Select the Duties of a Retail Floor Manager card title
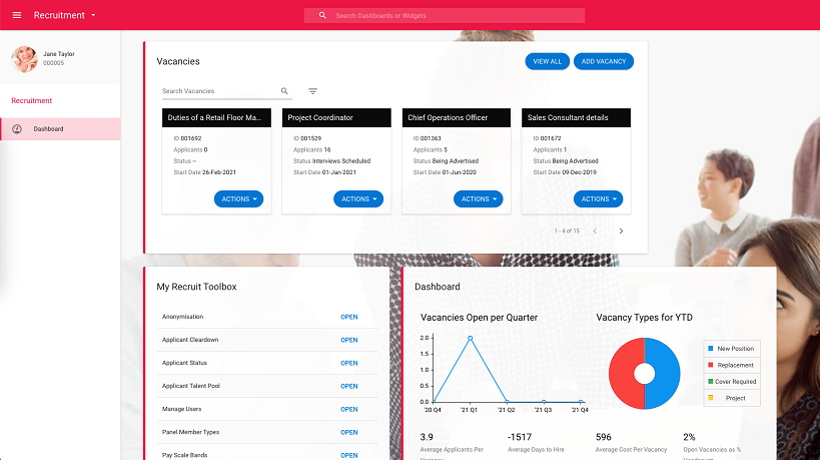The width and height of the screenshot is (820, 460). pos(214,118)
